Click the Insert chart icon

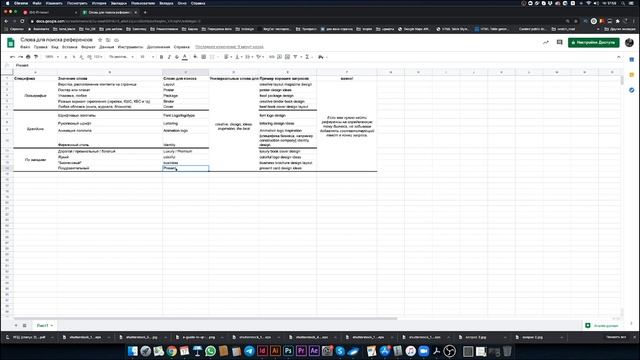(x=287, y=57)
